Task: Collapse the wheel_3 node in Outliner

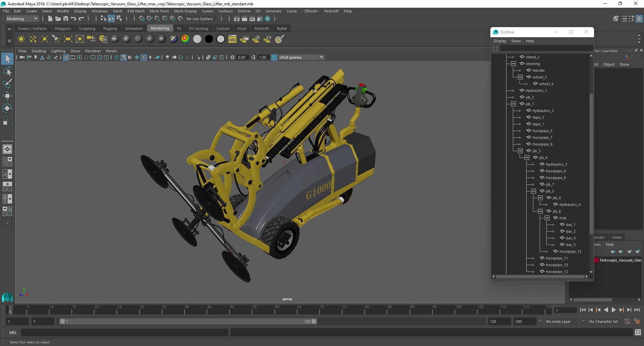Action: coord(520,77)
